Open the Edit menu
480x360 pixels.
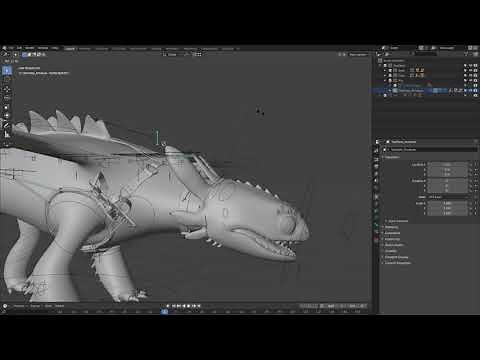[x=19, y=48]
